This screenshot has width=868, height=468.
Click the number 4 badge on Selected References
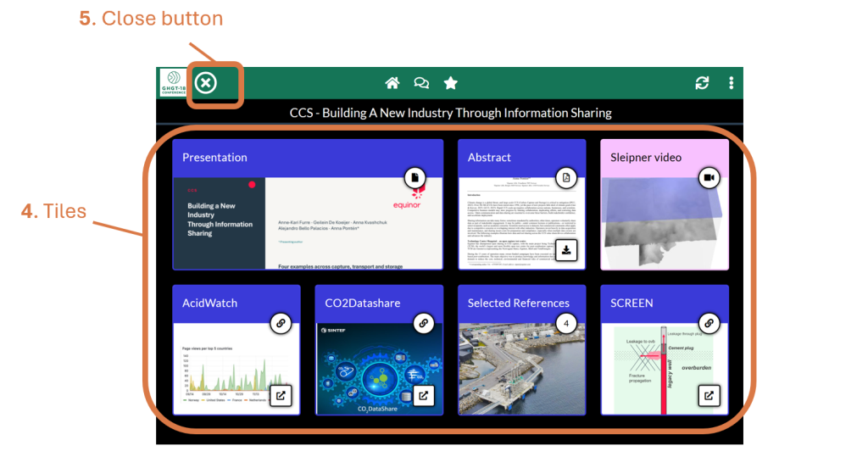566,324
